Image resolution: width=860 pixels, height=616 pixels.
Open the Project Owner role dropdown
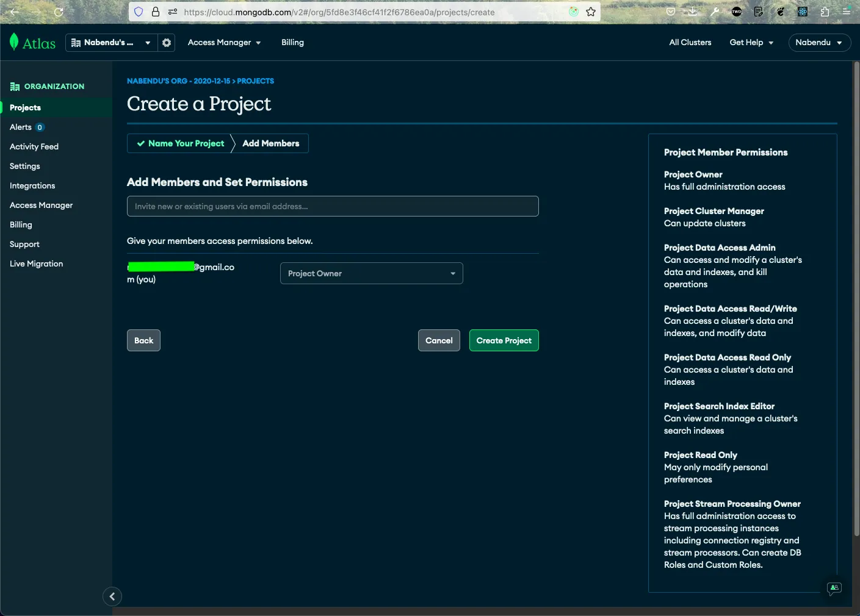(372, 273)
